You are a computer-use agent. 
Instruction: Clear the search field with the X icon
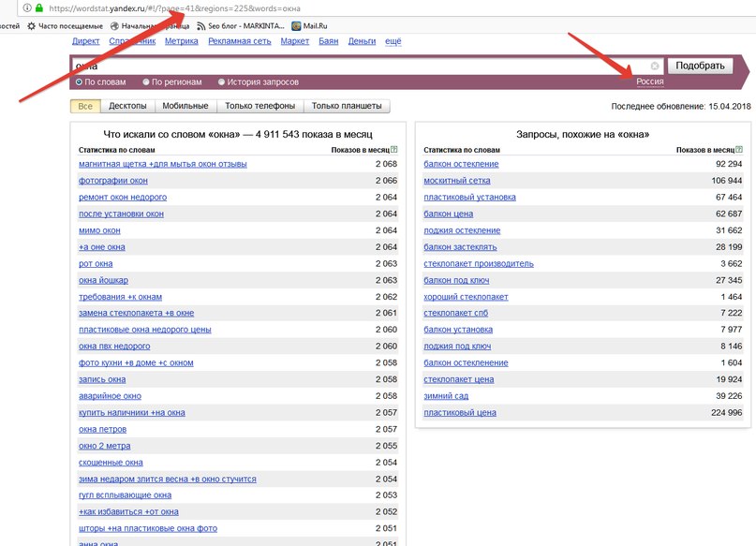[x=655, y=66]
